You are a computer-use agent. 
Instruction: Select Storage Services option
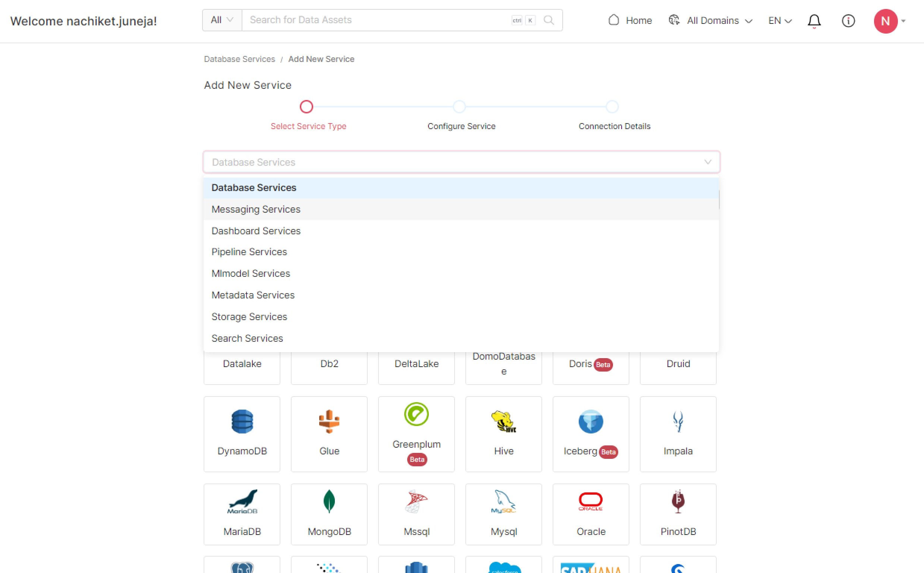461,316
